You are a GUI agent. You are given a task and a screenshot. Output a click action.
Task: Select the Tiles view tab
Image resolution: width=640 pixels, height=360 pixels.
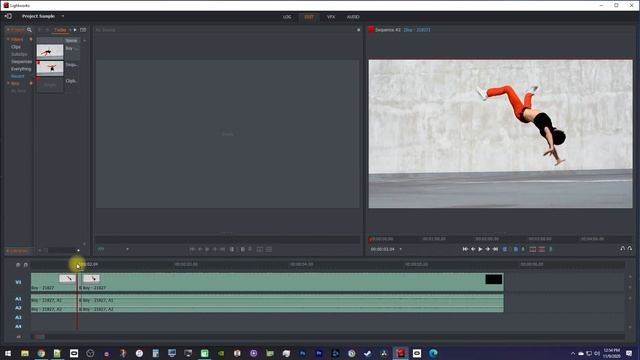[60, 30]
